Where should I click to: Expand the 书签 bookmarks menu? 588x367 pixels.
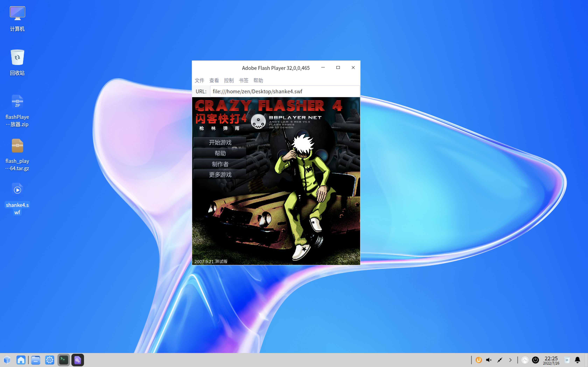click(243, 80)
